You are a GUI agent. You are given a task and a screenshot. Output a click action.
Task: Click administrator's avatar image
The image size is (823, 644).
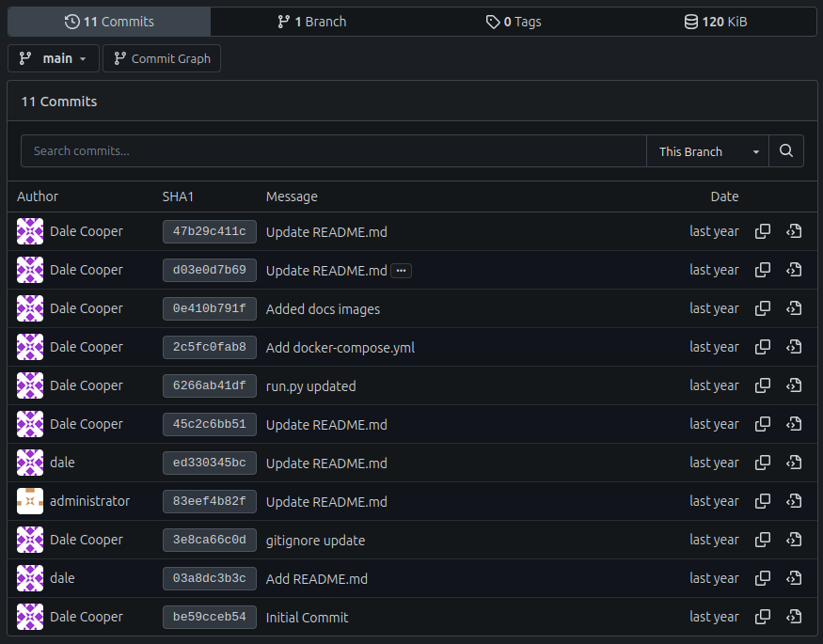coord(30,501)
